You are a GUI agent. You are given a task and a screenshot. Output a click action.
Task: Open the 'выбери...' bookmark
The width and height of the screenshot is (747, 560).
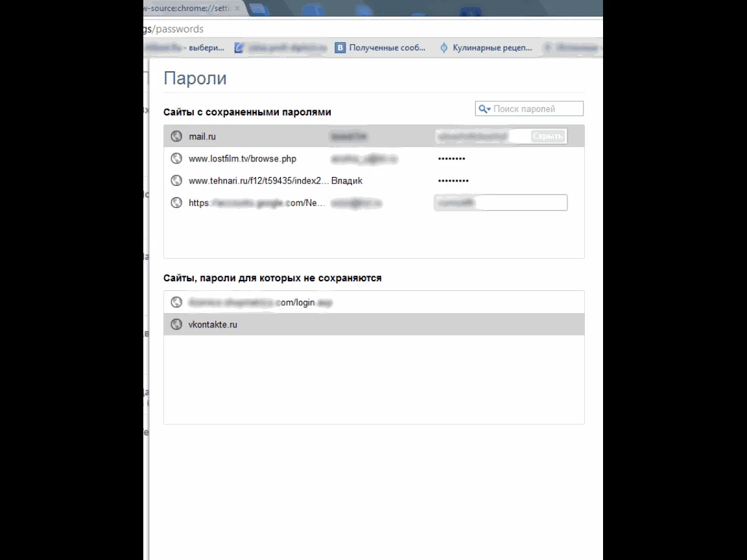coord(185,47)
